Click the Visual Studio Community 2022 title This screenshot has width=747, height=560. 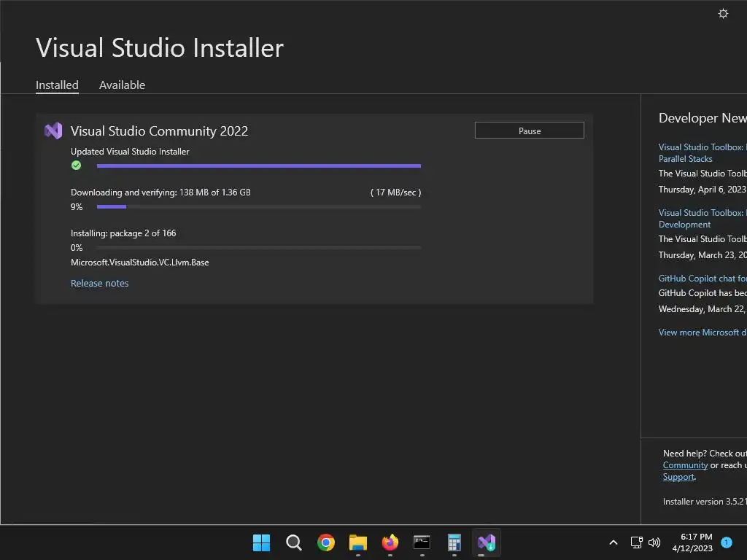159,131
